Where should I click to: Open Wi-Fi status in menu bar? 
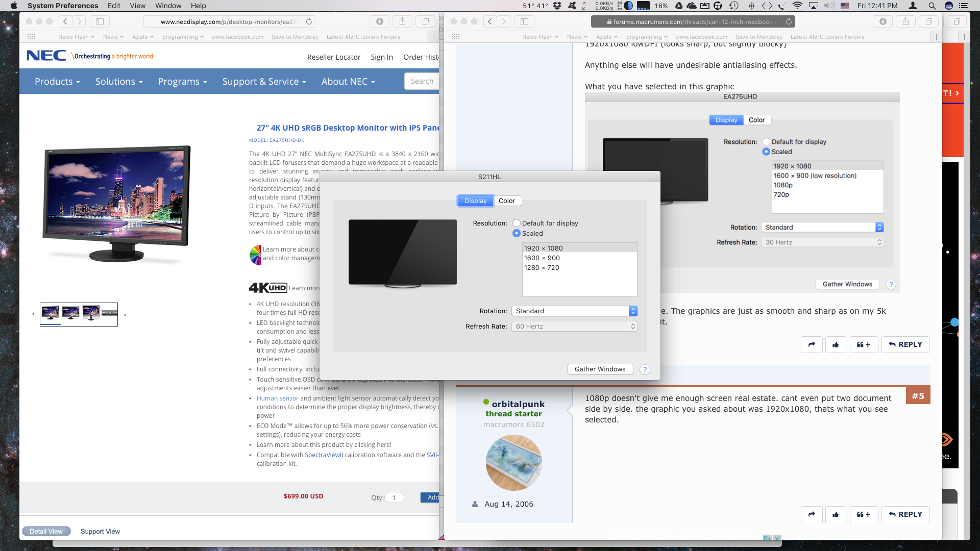(797, 6)
